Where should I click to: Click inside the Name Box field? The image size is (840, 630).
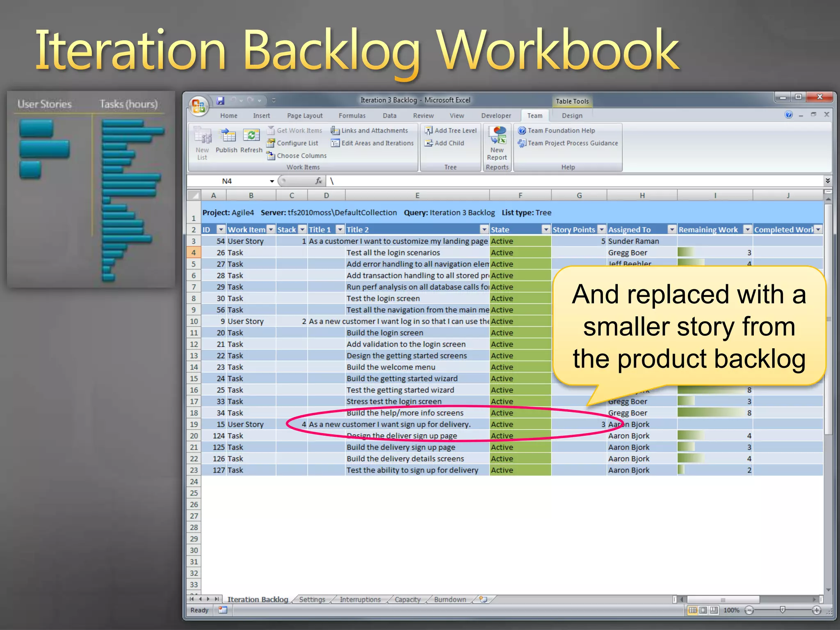click(x=228, y=181)
